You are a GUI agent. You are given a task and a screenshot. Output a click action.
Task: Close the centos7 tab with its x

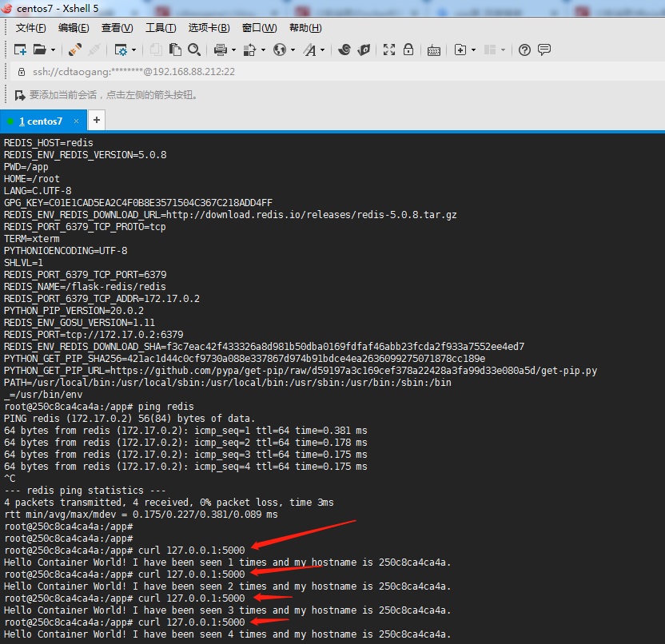pyautogui.click(x=77, y=121)
